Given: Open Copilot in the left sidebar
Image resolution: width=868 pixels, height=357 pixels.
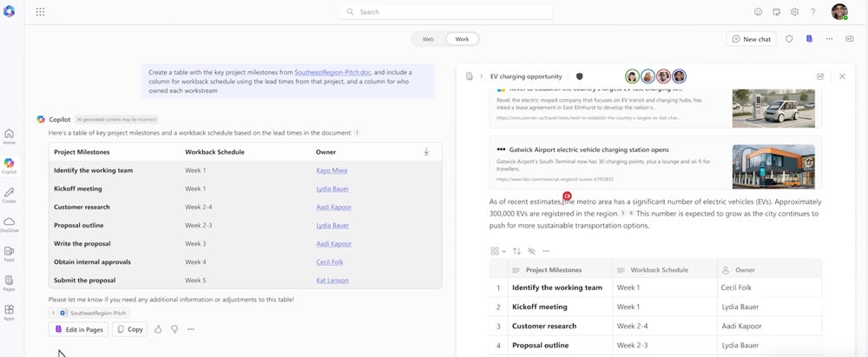Looking at the screenshot, I should (9, 166).
